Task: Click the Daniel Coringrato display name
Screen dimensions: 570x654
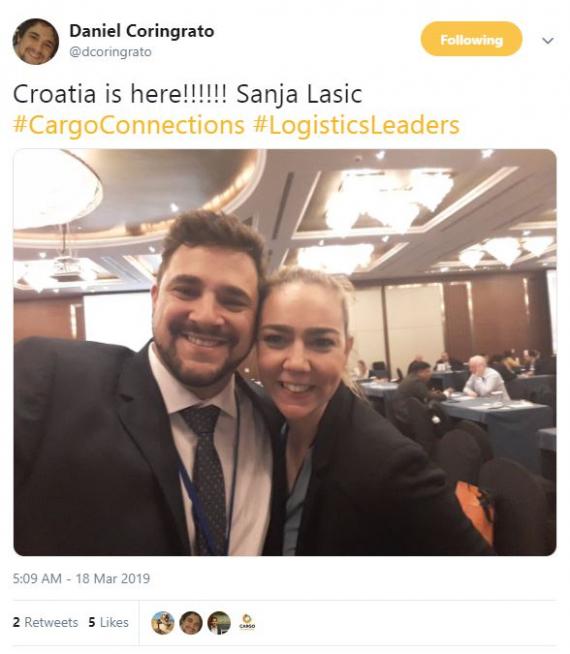Action: pyautogui.click(x=142, y=31)
